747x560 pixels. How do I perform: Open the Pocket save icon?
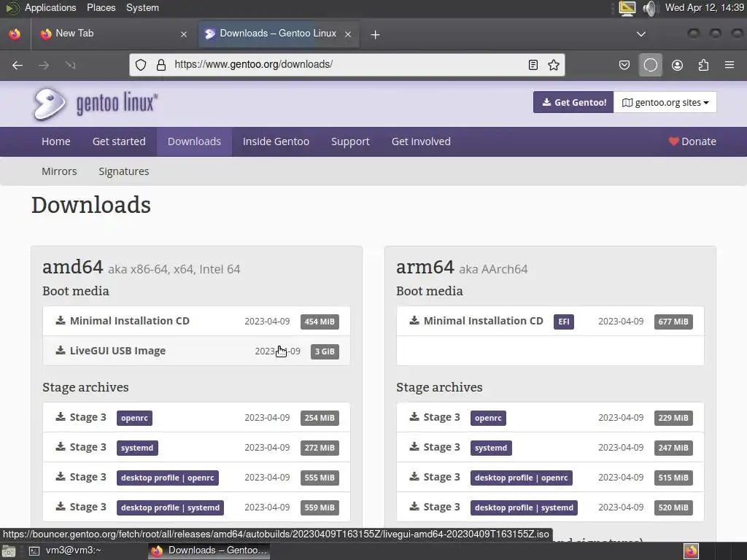624,65
